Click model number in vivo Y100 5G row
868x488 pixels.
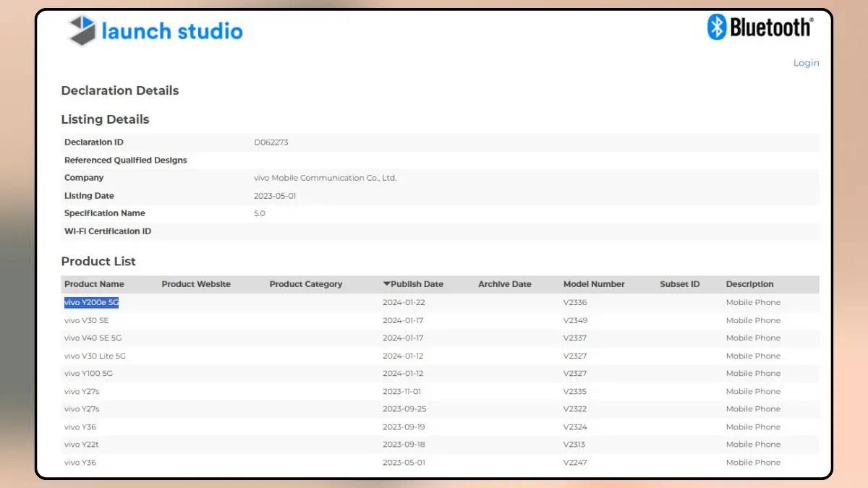coord(575,373)
